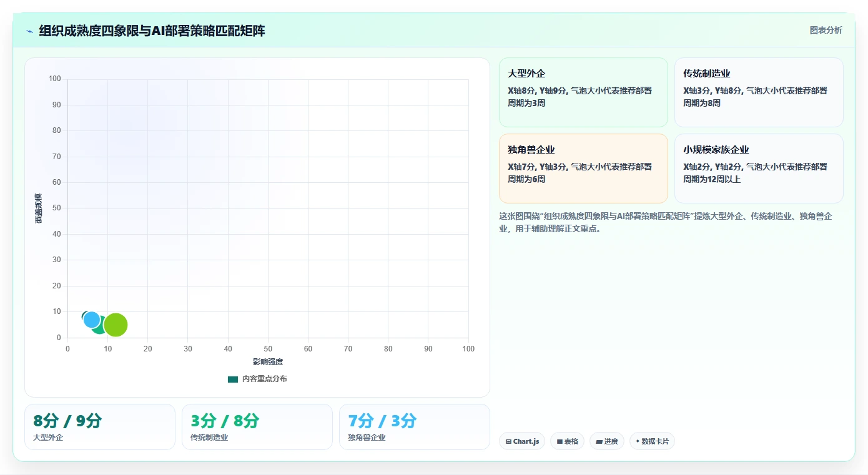Screen dimensions: 868x475
Task: Click the 7分 / 3分 stat card
Action: pyautogui.click(x=415, y=427)
